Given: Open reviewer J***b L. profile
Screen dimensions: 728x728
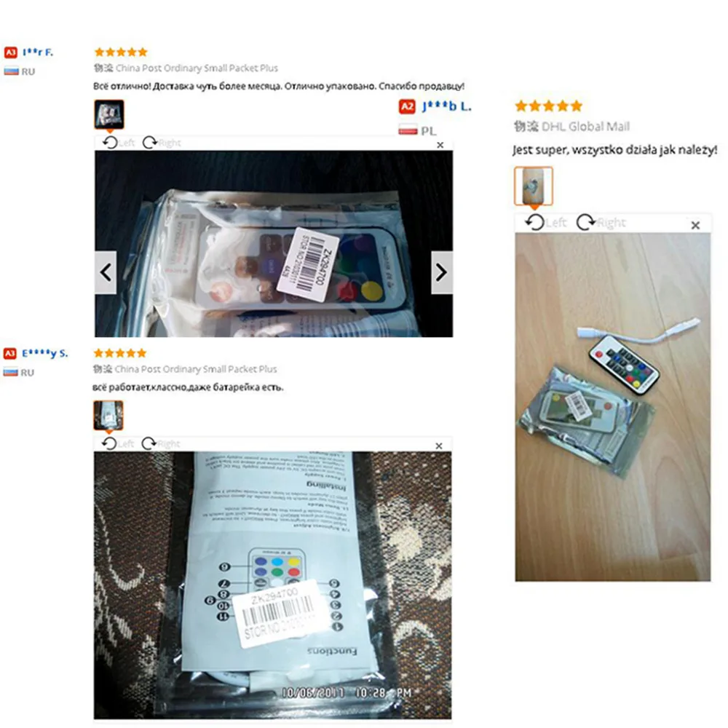Looking at the screenshot, I should 447,106.
